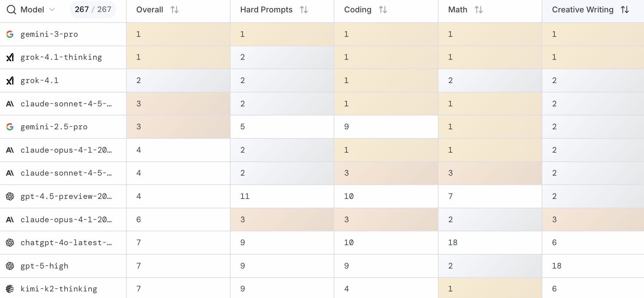Click the Anthropic logo beside claude-opus-4-1 rank 4
Image resolution: width=644 pixels, height=298 pixels.
10,150
